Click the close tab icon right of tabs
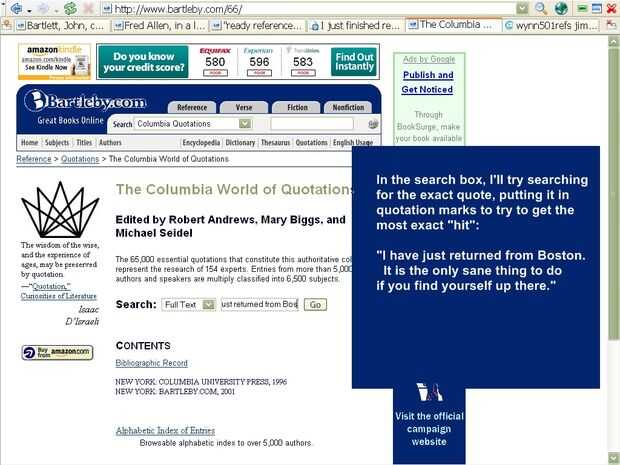This screenshot has height=465, width=620. (x=611, y=26)
